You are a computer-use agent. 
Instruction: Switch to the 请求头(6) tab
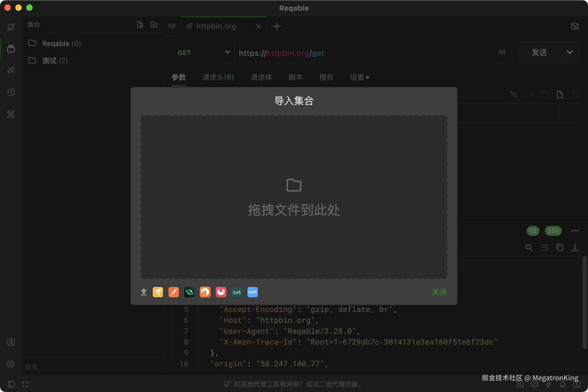click(218, 77)
